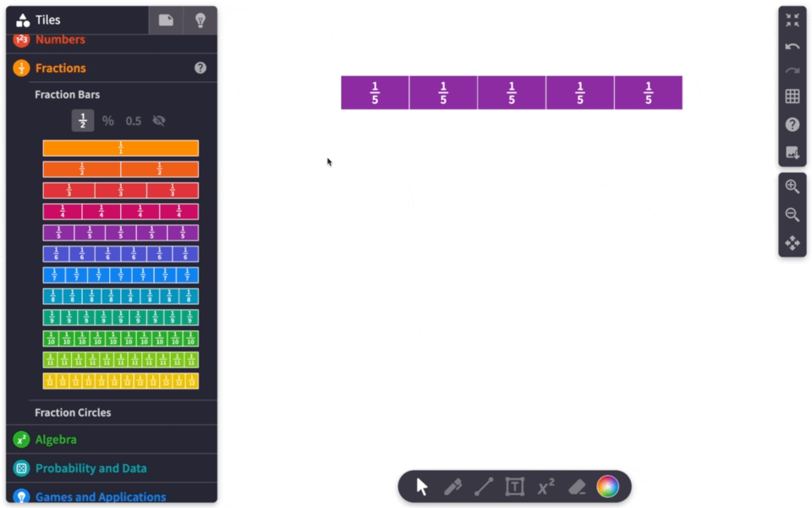Select the Undo icon
This screenshot has width=812, height=508.
(793, 45)
